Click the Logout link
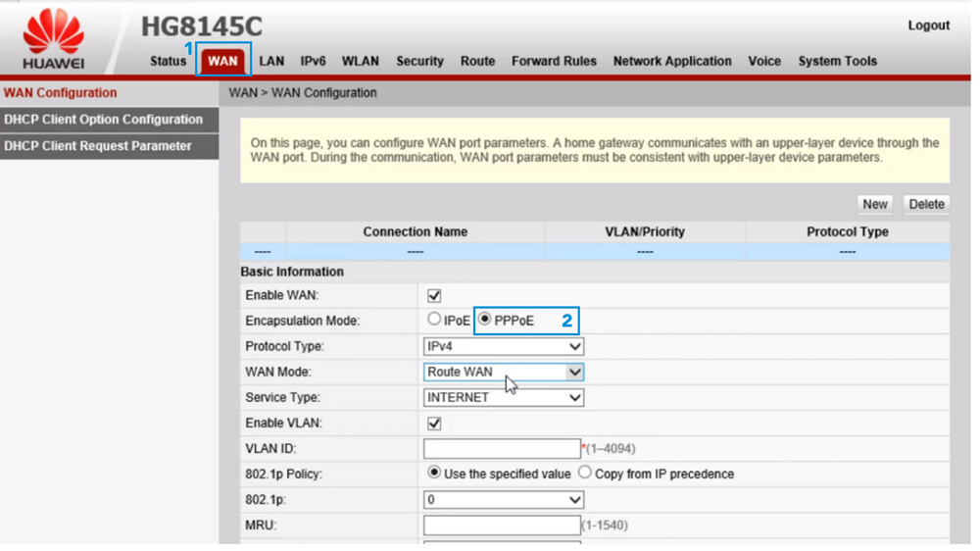The height and width of the screenshot is (551, 980). pos(929,25)
